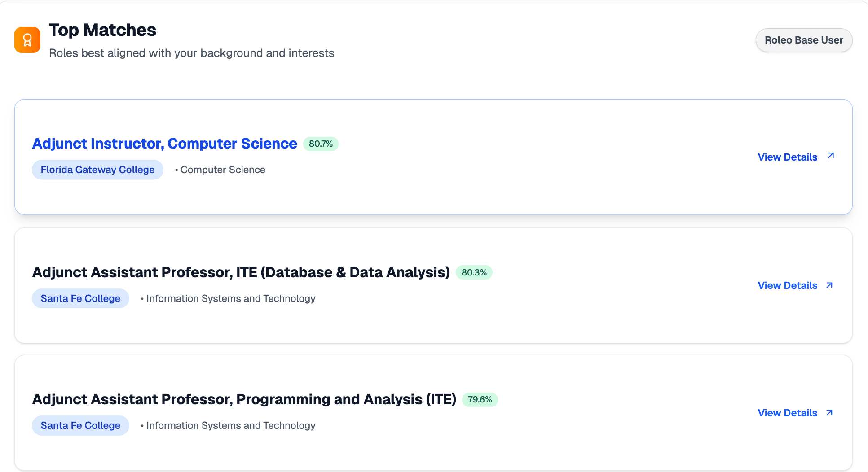Viewport: 868px width, 472px height.
Task: Select the 80.7% match score badge
Action: tap(321, 144)
